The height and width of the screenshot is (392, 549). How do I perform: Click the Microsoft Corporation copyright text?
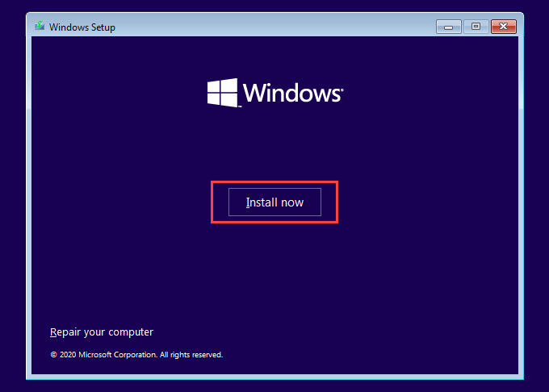point(136,355)
